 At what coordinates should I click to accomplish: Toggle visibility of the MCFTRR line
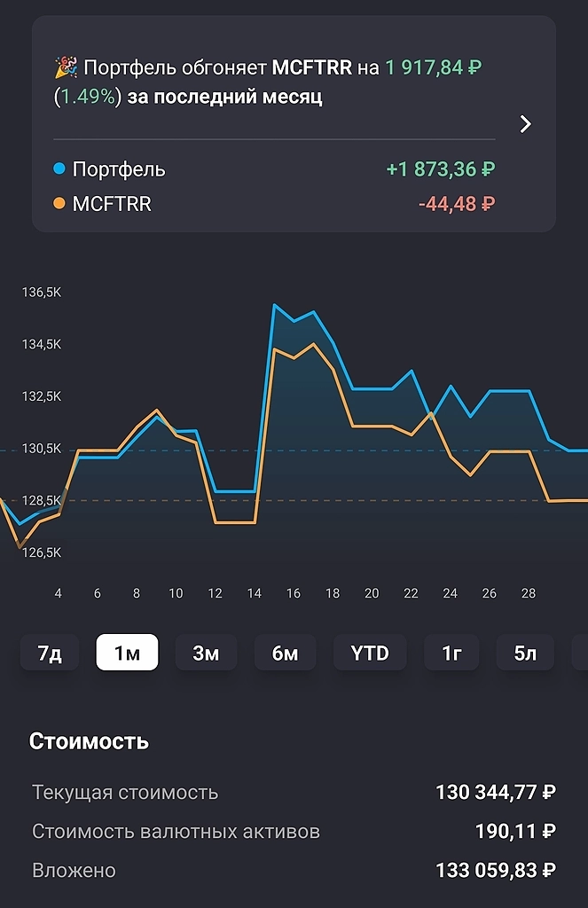click(x=115, y=203)
